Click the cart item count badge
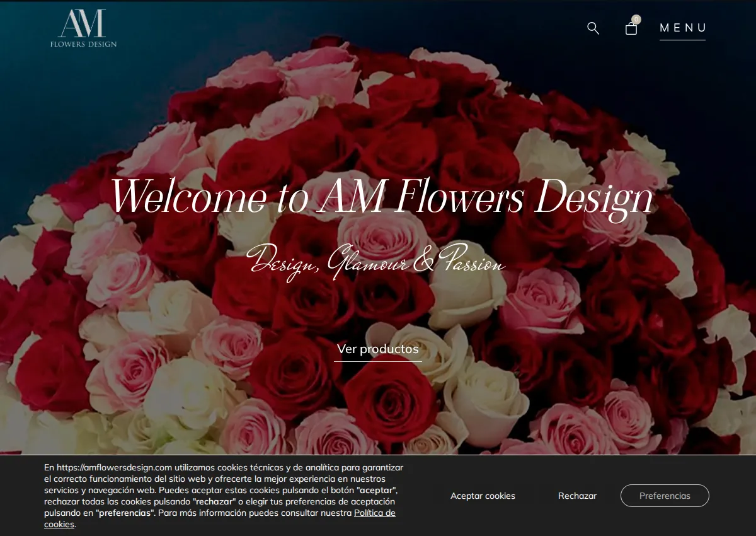 point(636,20)
